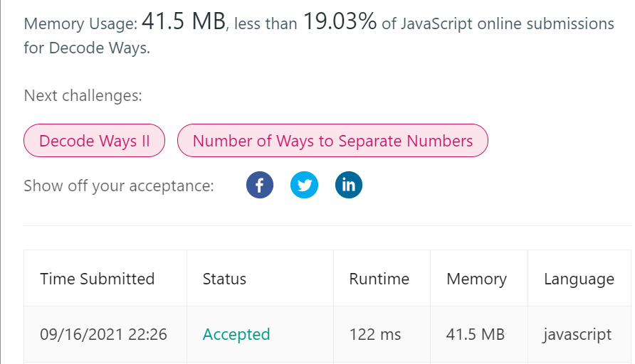Viewport: 635px width, 364px height.
Task: Click the 41.5 MB cell in the table
Action: tap(476, 334)
